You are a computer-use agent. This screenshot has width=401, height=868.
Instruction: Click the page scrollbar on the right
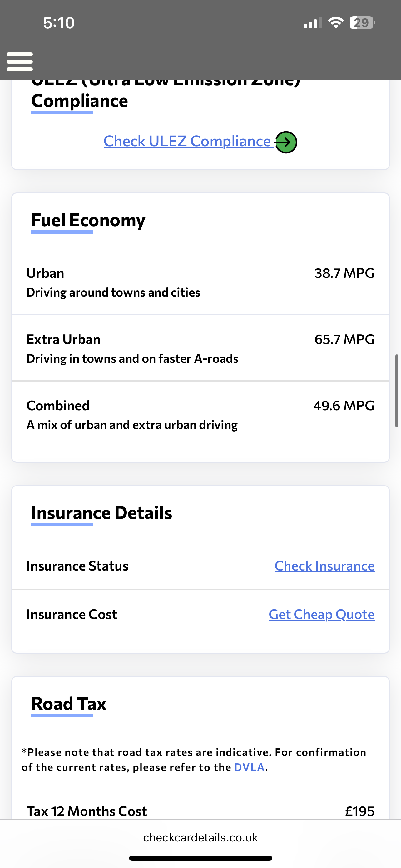397,391
